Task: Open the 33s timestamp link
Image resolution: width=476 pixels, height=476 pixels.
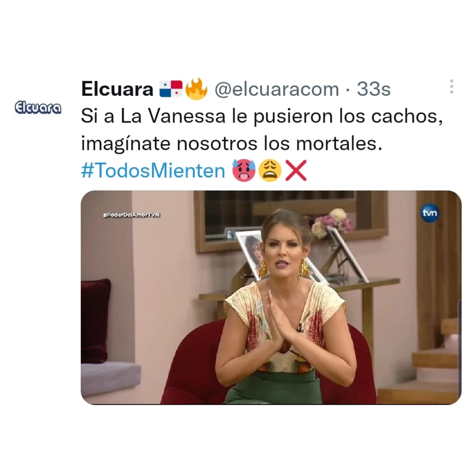Action: (374, 89)
